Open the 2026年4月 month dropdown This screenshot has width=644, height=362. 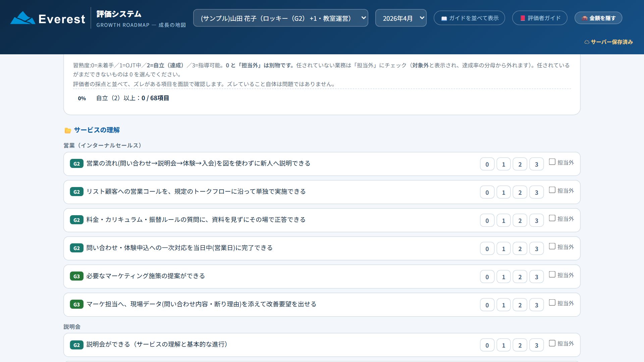(401, 18)
